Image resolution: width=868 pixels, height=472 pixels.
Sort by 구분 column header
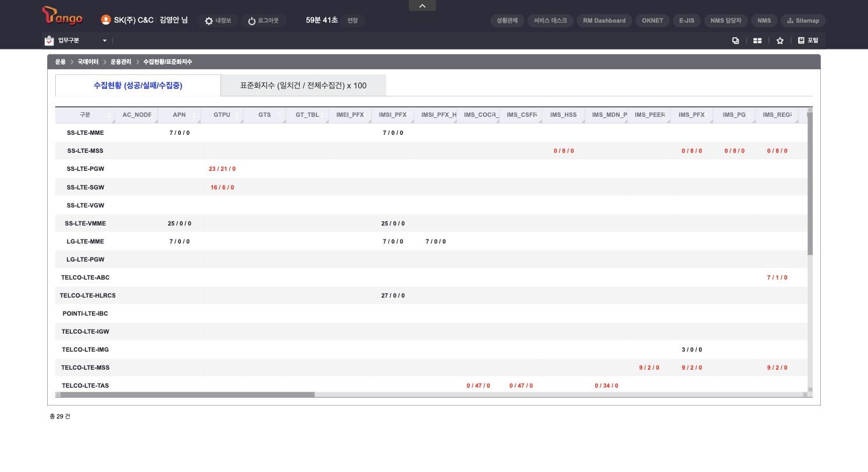click(85, 115)
